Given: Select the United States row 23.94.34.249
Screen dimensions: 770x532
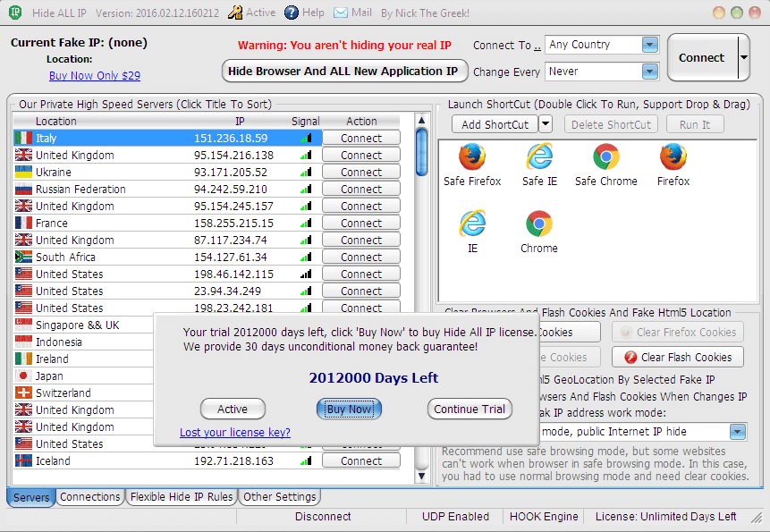Looking at the screenshot, I should (x=167, y=291).
